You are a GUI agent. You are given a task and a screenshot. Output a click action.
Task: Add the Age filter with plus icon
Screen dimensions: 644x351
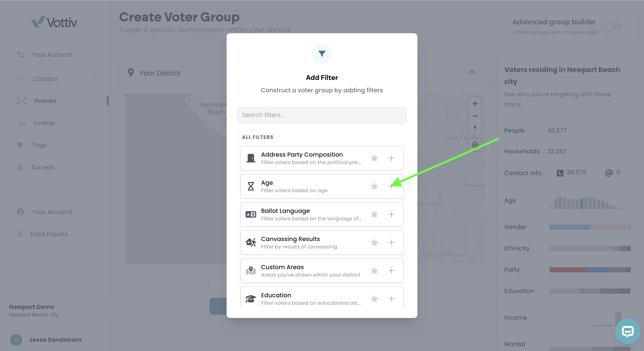click(x=391, y=186)
